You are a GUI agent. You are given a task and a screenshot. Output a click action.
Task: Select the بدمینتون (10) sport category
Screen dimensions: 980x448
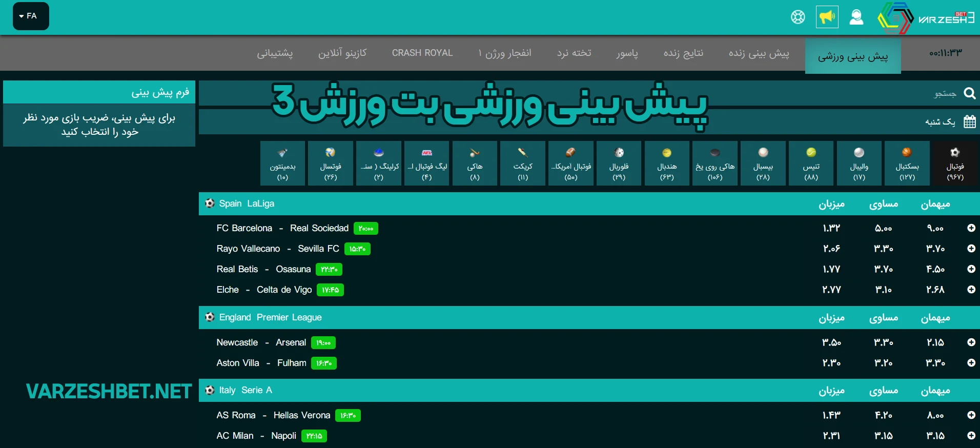(x=282, y=163)
